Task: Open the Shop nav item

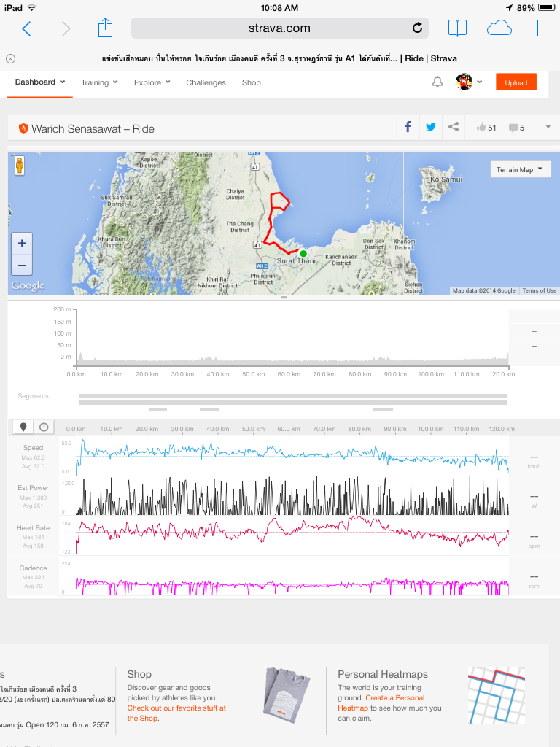Action: pos(251,82)
